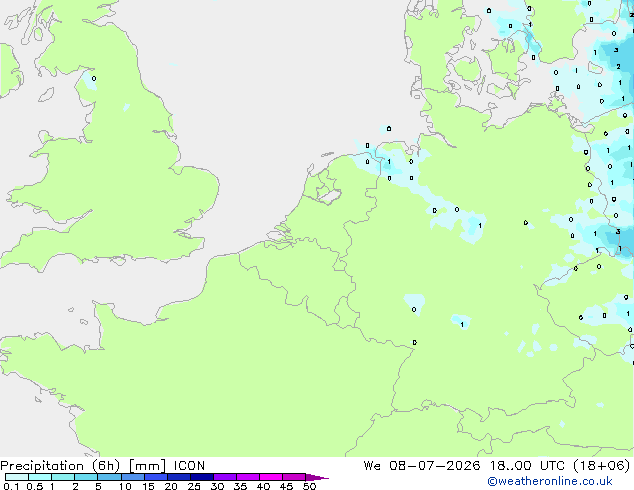
Task: Click the '35' legend scale label
Action: click(x=240, y=486)
